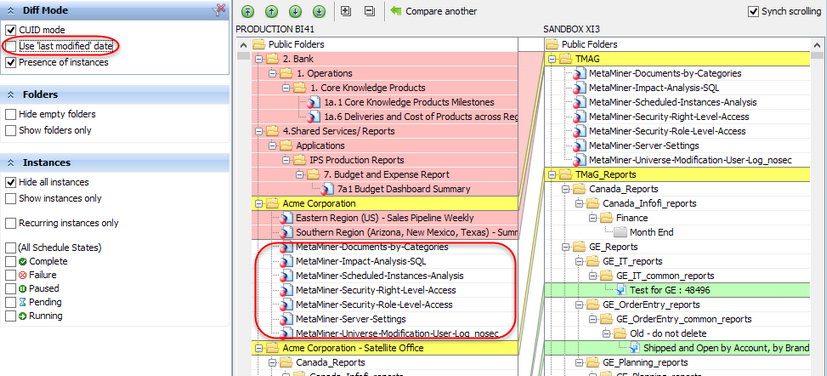Uncheck Presence of instances
Image resolution: width=827 pixels, height=376 pixels.
(11, 62)
